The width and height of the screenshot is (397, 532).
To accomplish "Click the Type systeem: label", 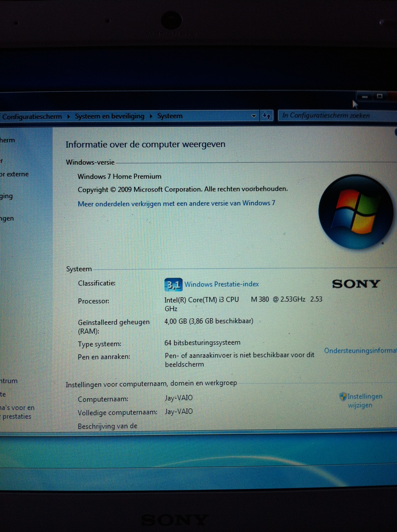I will (x=99, y=344).
